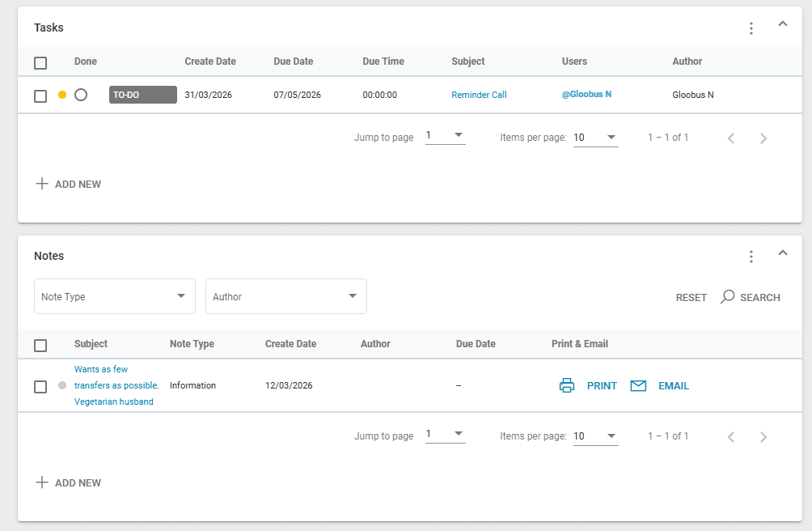The width and height of the screenshot is (812, 531).
Task: Check the box beside the vegetarian husband note
Action: (40, 386)
